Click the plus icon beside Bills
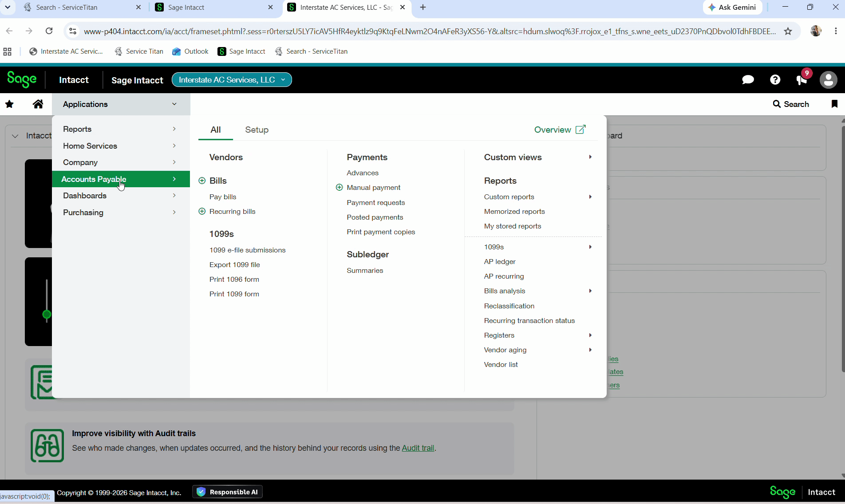The image size is (845, 504). click(202, 181)
